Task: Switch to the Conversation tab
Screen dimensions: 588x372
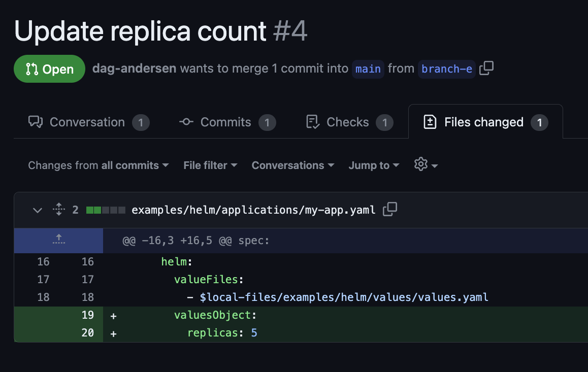Action: [x=87, y=122]
